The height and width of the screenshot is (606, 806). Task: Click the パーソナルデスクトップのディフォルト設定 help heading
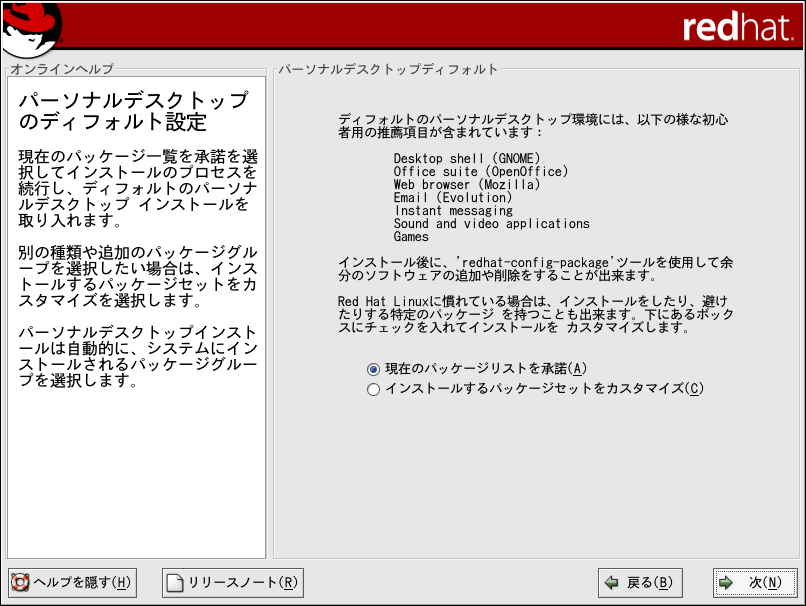click(x=134, y=112)
